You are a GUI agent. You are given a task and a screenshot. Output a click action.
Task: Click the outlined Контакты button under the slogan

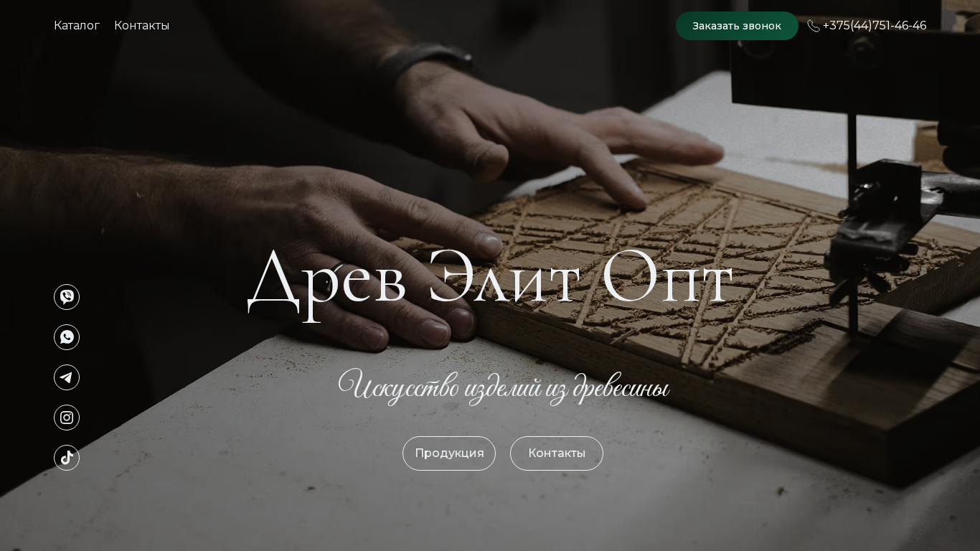(557, 453)
